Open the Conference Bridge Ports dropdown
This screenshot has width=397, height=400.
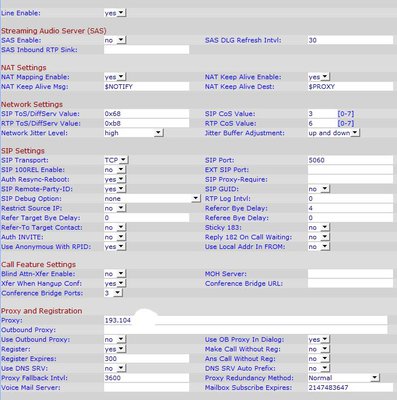[x=113, y=293]
